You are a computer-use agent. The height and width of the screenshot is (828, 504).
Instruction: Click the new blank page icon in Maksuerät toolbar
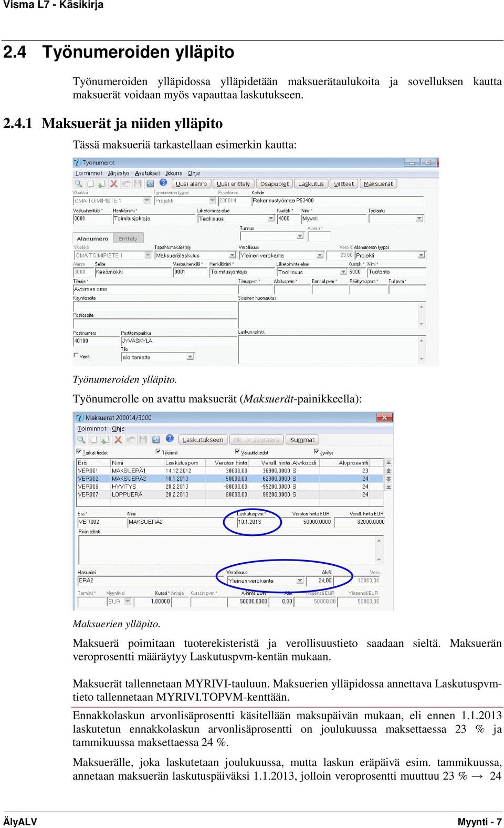[94, 439]
